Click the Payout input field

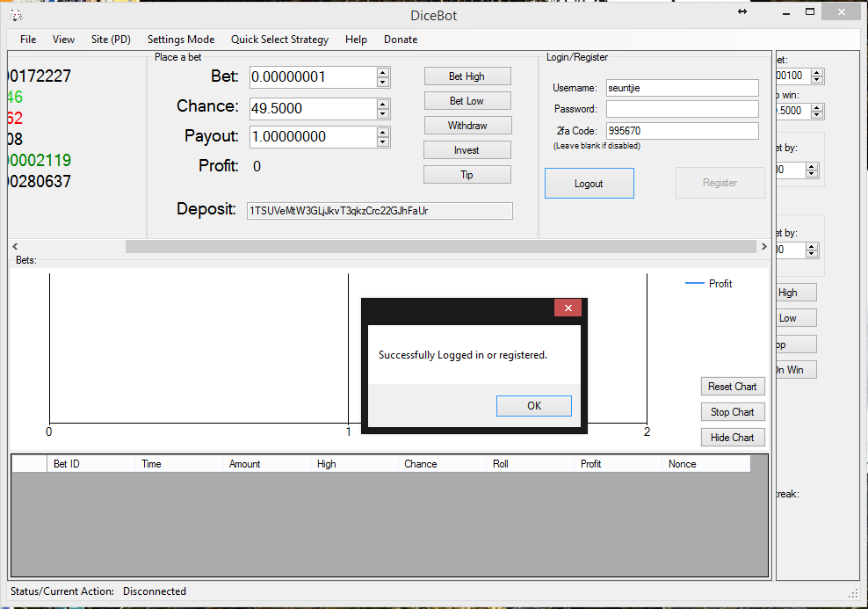[314, 137]
